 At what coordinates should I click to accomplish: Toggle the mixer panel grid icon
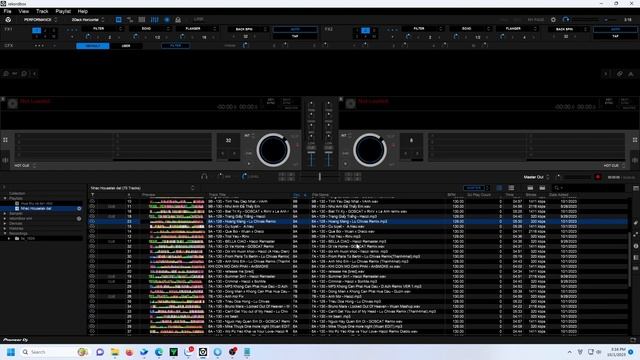point(142,20)
